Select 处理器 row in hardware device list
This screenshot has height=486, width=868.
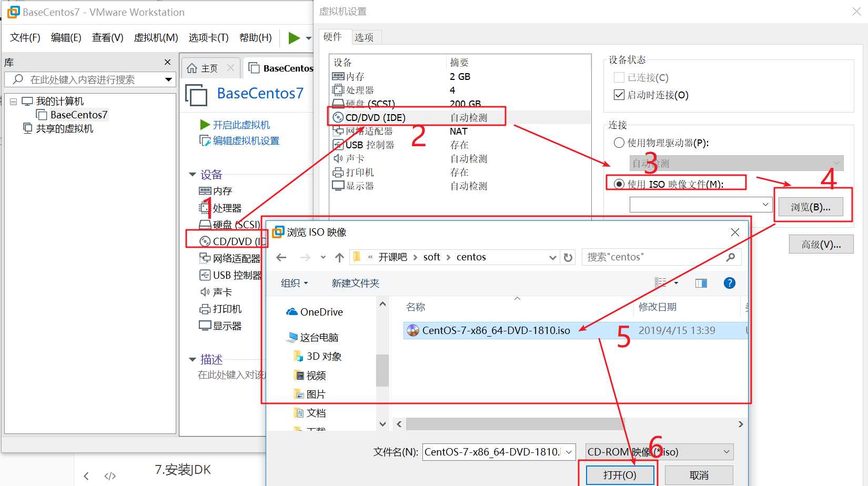460,90
